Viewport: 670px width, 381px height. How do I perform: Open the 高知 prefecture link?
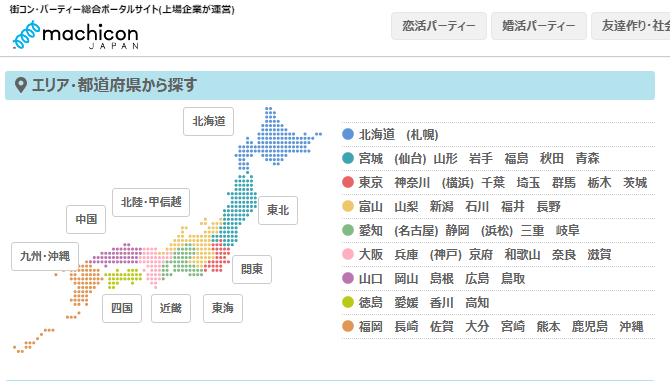[477, 303]
